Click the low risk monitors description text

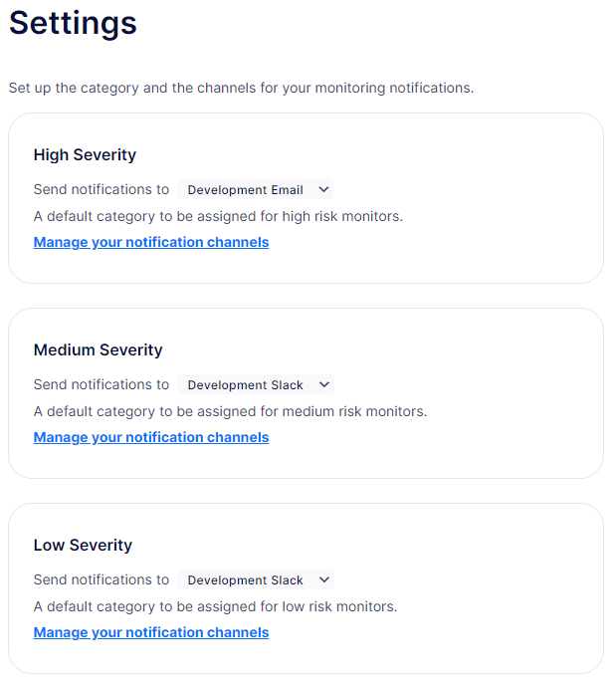pos(215,606)
